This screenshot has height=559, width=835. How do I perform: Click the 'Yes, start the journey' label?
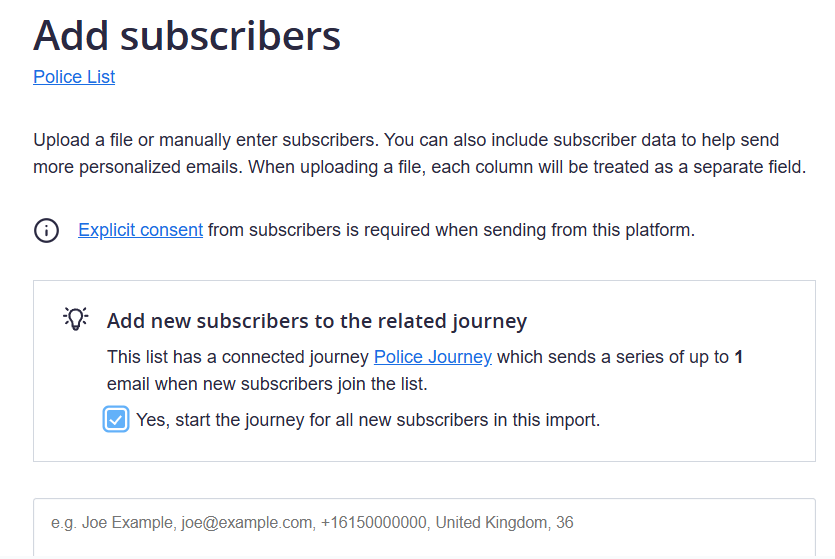[368, 420]
